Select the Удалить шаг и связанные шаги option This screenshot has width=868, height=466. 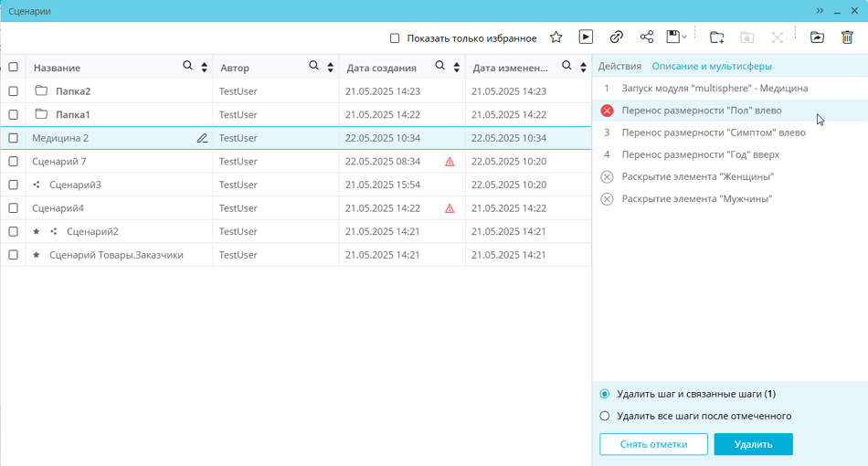(604, 395)
